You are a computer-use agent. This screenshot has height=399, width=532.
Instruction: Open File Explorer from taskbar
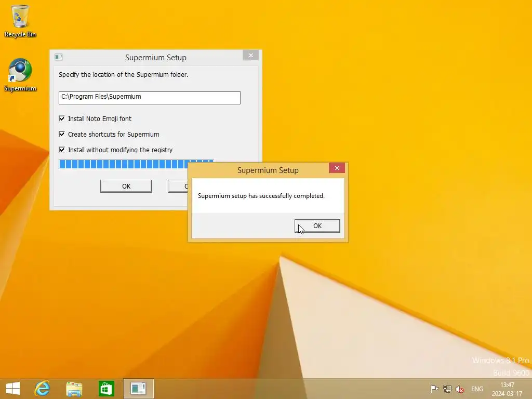pos(74,389)
